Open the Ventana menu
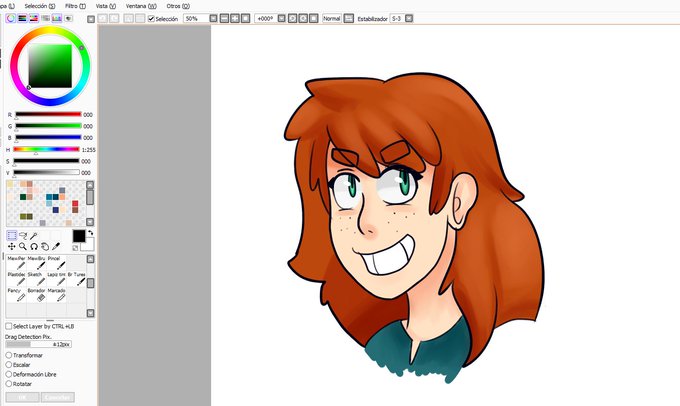The image size is (680, 406). 141,6
